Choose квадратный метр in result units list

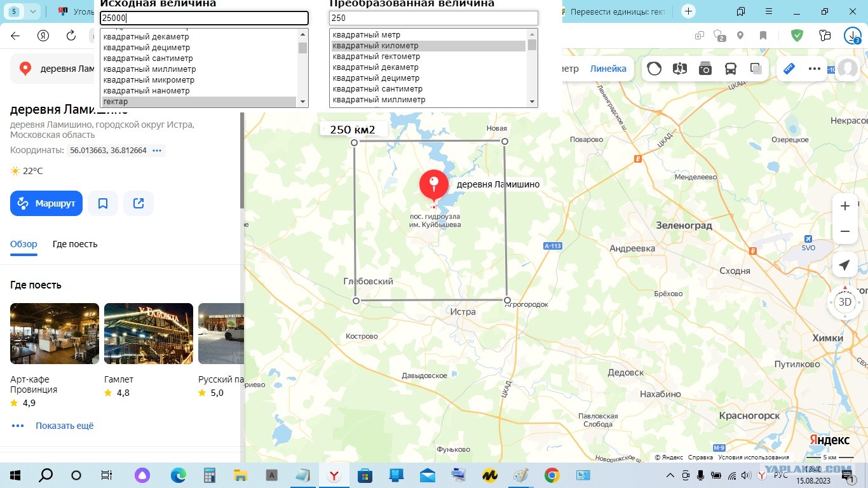(x=429, y=35)
